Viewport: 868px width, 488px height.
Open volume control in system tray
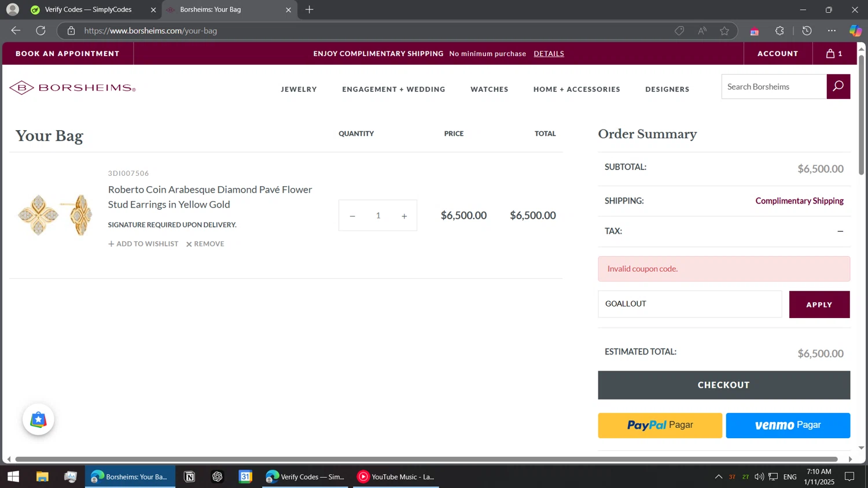click(759, 476)
